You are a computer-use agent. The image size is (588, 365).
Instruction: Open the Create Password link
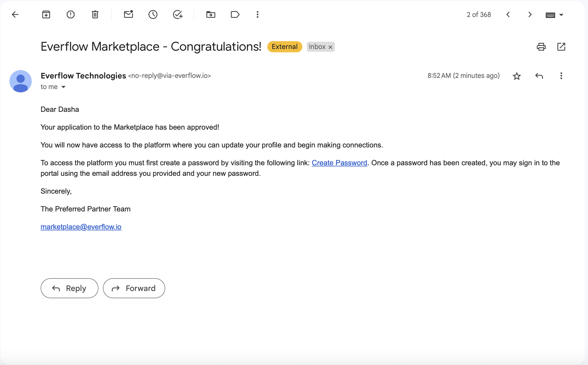click(339, 163)
